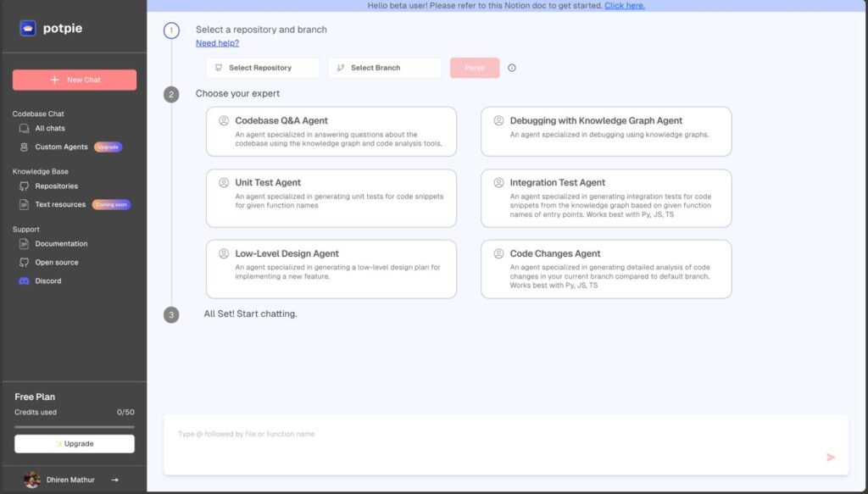Choose the Integration Test Agent title
The height and width of the screenshot is (494, 868).
coord(558,182)
